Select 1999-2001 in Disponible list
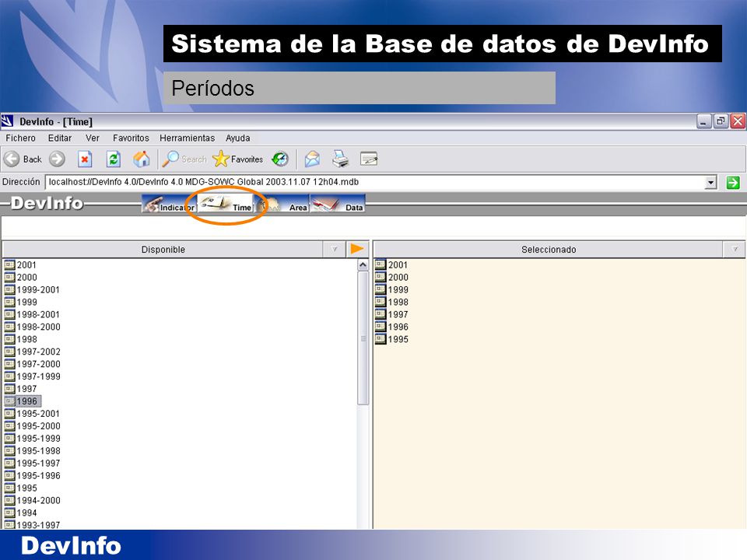This screenshot has width=747, height=560. tap(32, 289)
